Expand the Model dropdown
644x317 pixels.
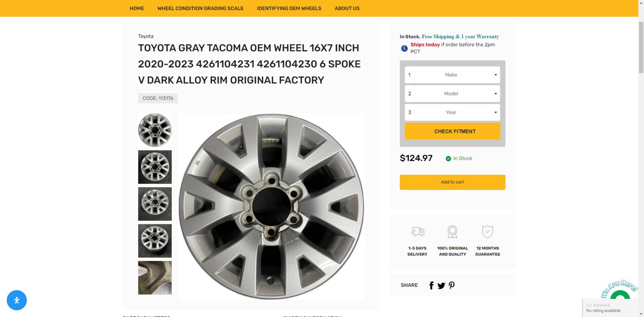tap(452, 93)
